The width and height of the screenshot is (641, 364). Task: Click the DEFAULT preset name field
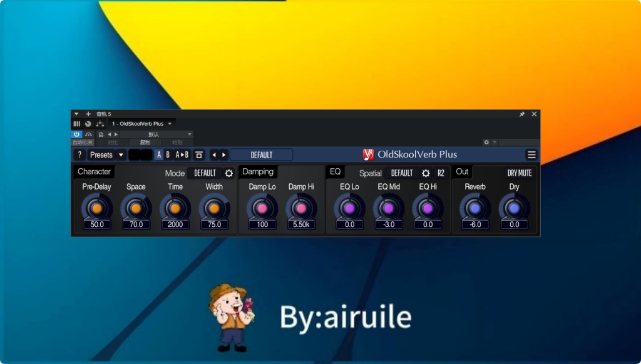click(x=262, y=155)
